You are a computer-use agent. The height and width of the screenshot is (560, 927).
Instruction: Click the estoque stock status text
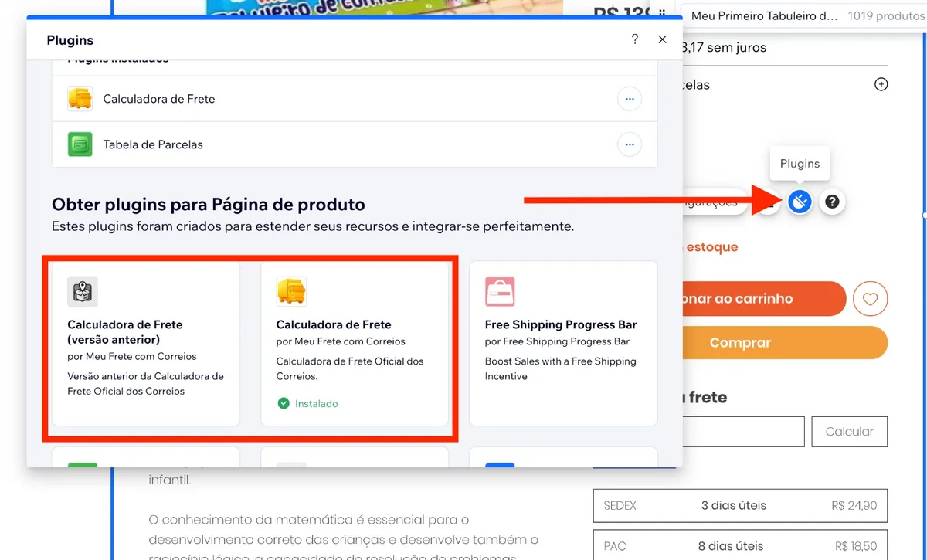711,247
